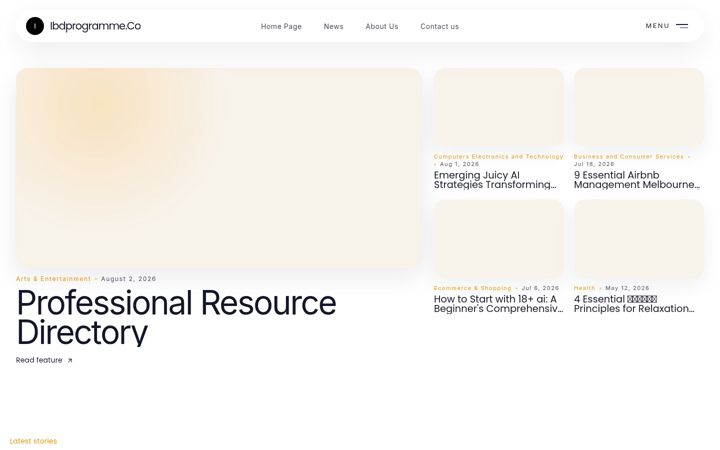This screenshot has width=720, height=450.
Task: Open How to Start with 18+ ai article
Action: click(498, 304)
